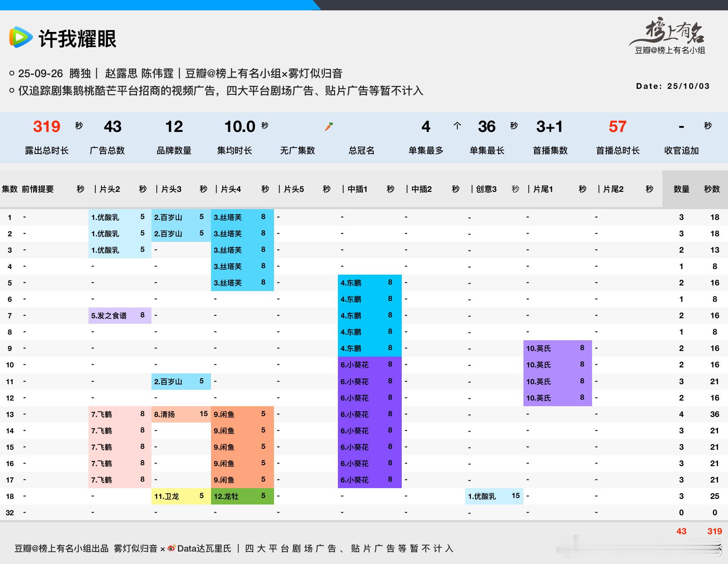Click the 片头5 column header
Image resolution: width=728 pixels, height=564 pixels.
294,189
